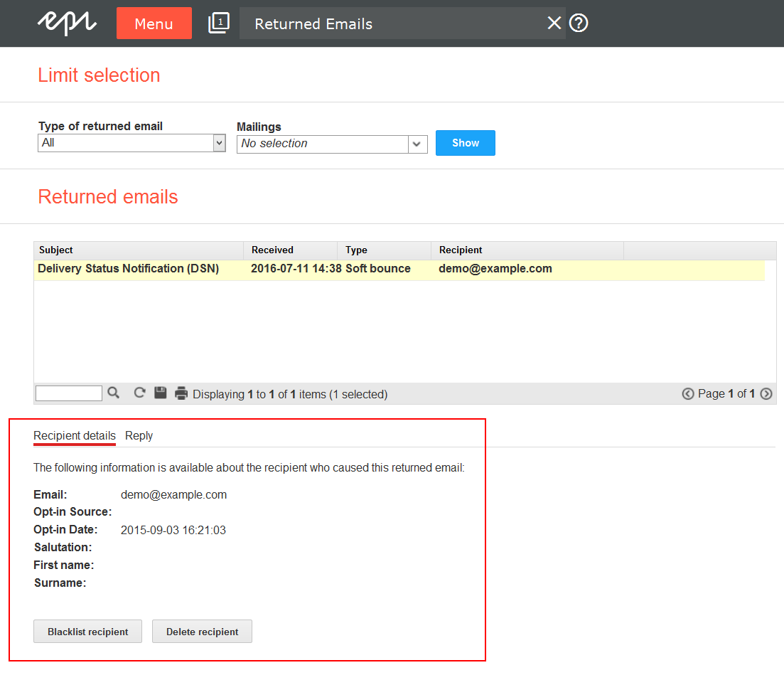Open the help question mark icon

(579, 23)
